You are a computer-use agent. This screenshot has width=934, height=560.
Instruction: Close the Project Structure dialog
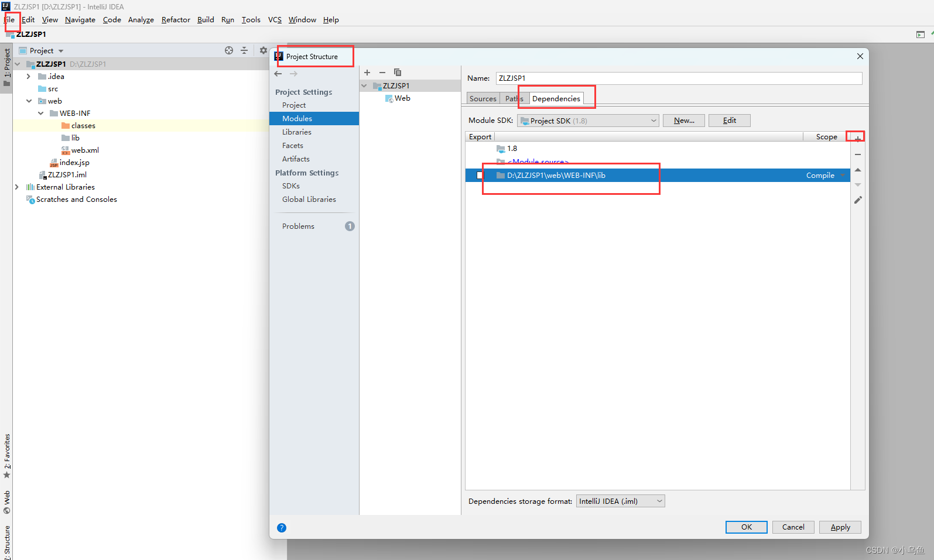860,56
